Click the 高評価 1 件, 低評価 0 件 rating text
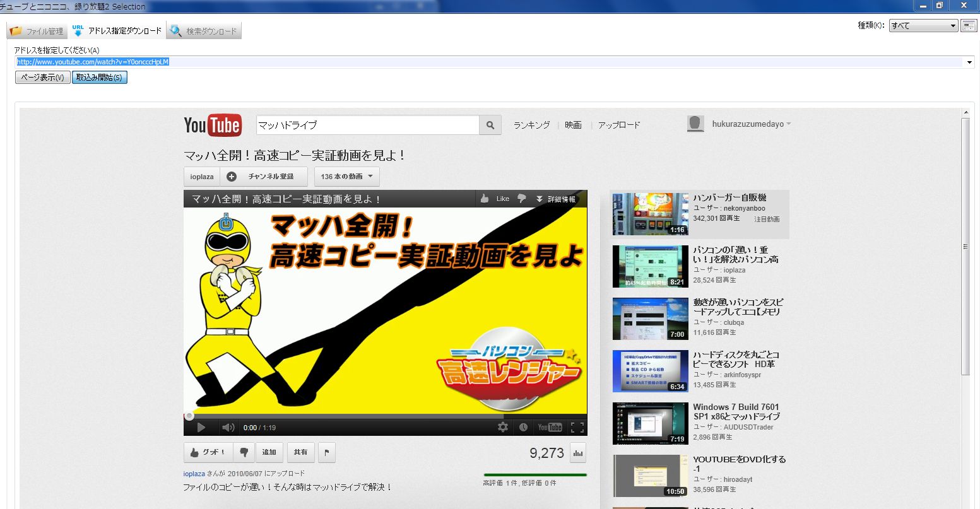Image resolution: width=980 pixels, height=509 pixels. (519, 483)
